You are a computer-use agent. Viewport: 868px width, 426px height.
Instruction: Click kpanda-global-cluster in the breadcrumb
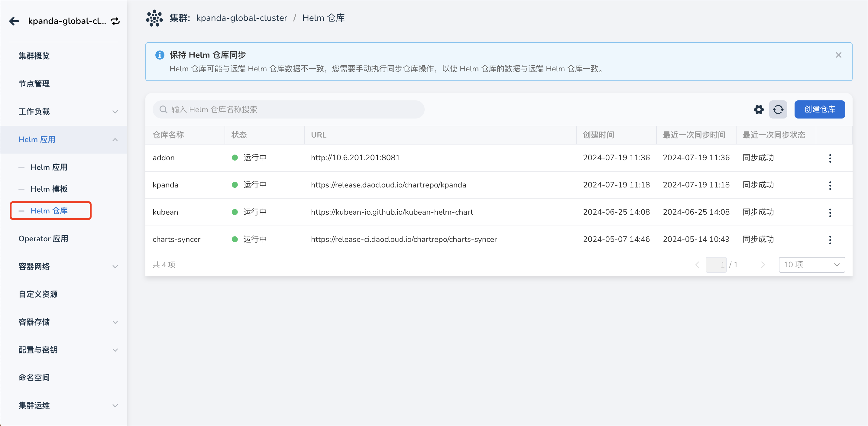pos(241,18)
